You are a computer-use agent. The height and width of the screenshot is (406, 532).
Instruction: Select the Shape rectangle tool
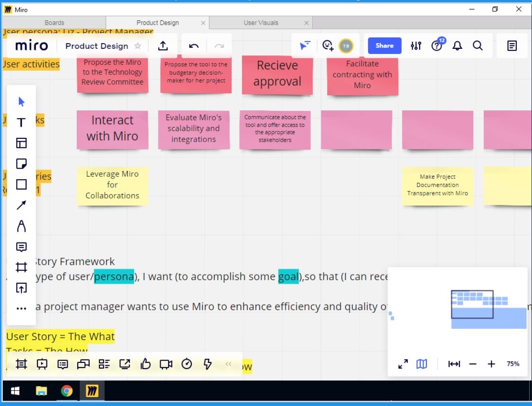click(21, 184)
